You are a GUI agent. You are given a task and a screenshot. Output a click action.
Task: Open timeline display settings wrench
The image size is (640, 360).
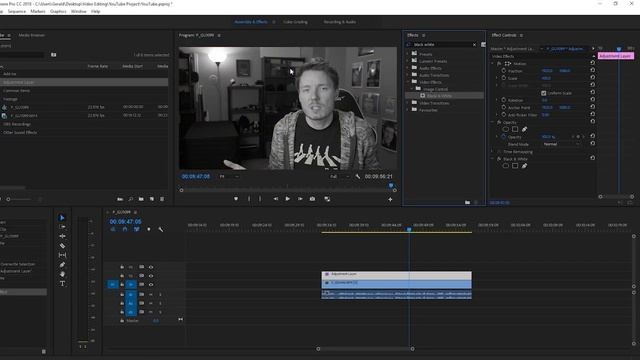pos(161,229)
